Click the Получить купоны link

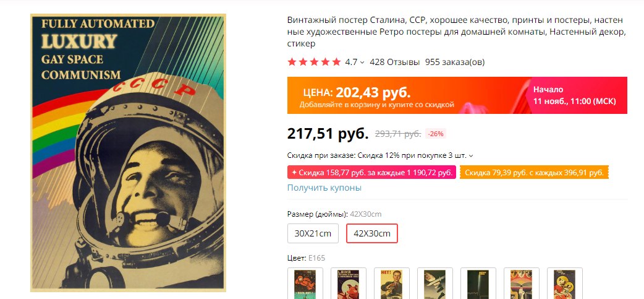[x=324, y=188]
